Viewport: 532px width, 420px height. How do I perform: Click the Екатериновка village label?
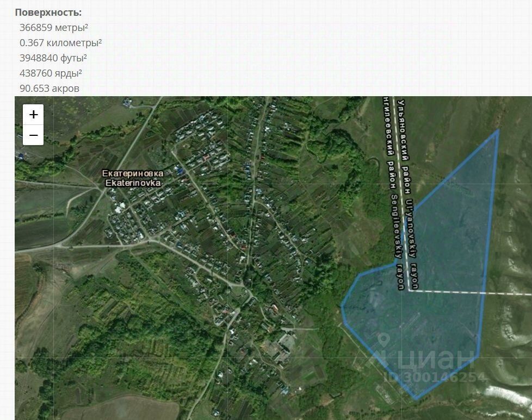point(133,173)
